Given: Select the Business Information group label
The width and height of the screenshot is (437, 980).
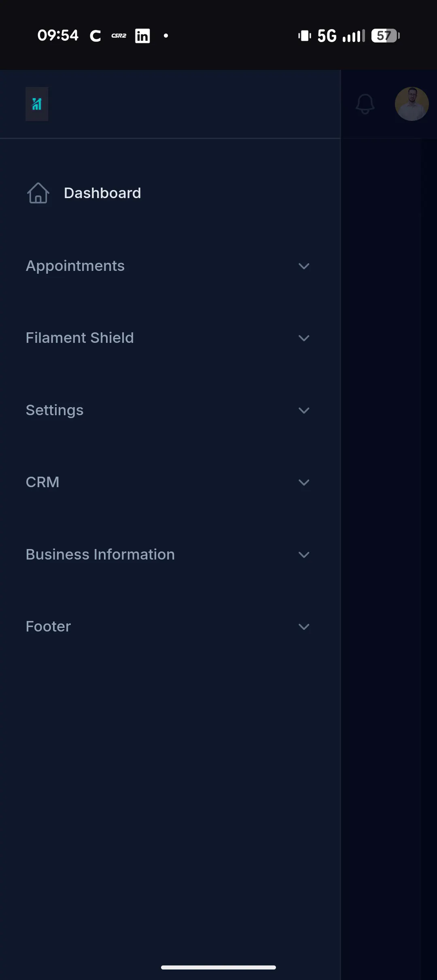Looking at the screenshot, I should tap(100, 554).
